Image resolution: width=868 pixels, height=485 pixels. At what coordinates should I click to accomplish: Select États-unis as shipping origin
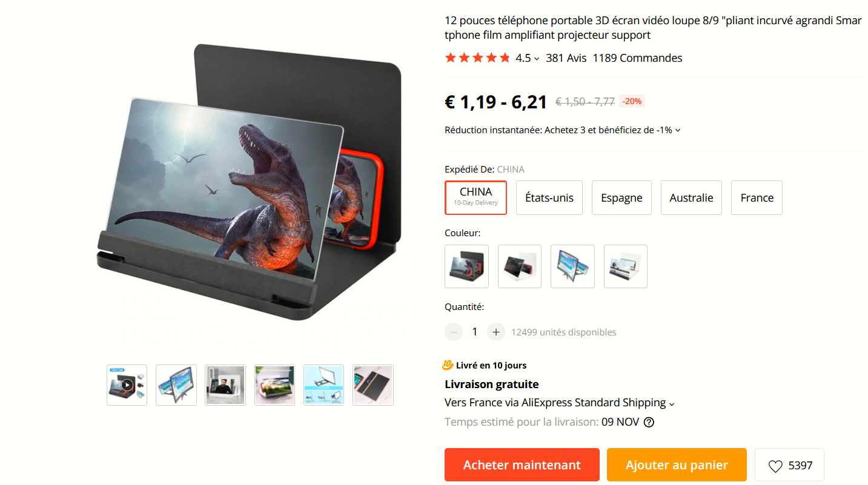(549, 197)
